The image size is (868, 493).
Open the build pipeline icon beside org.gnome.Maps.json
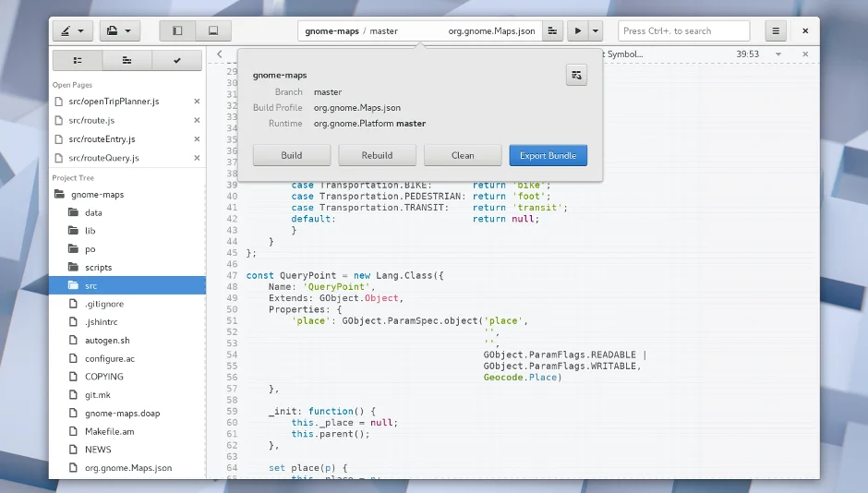tap(552, 30)
